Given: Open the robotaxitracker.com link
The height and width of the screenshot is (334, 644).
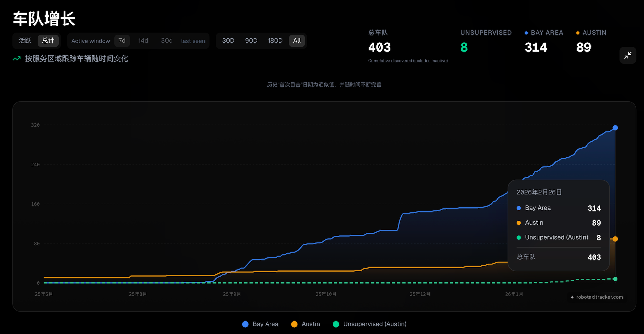Looking at the screenshot, I should point(599,297).
